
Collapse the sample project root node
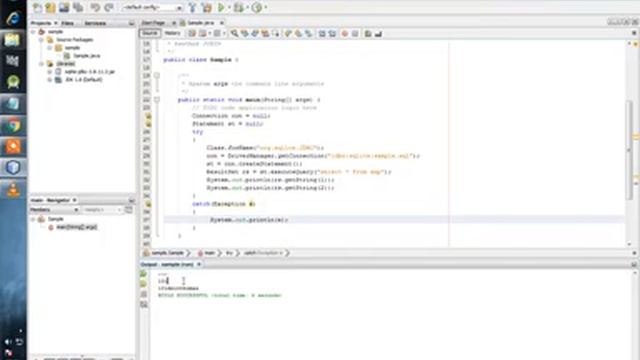pos(33,31)
